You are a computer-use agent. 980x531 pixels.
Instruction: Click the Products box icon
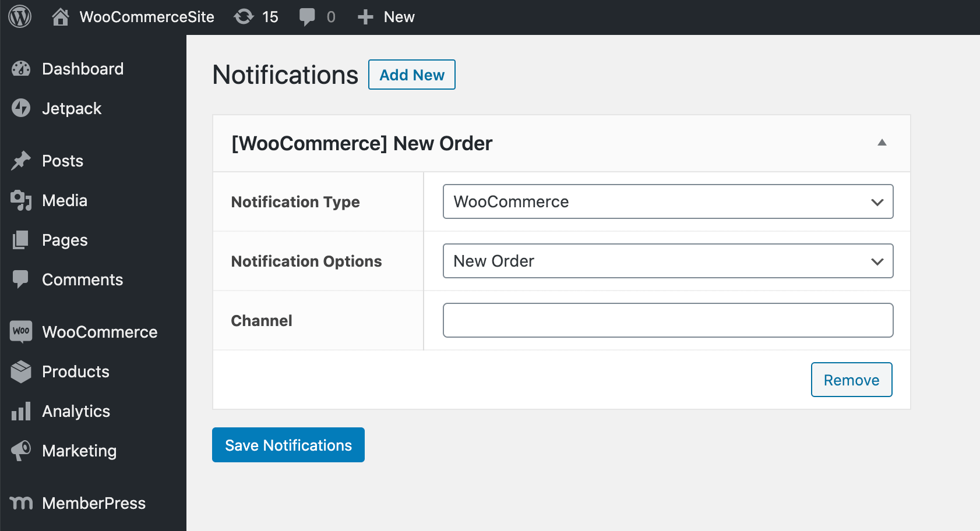coord(21,371)
